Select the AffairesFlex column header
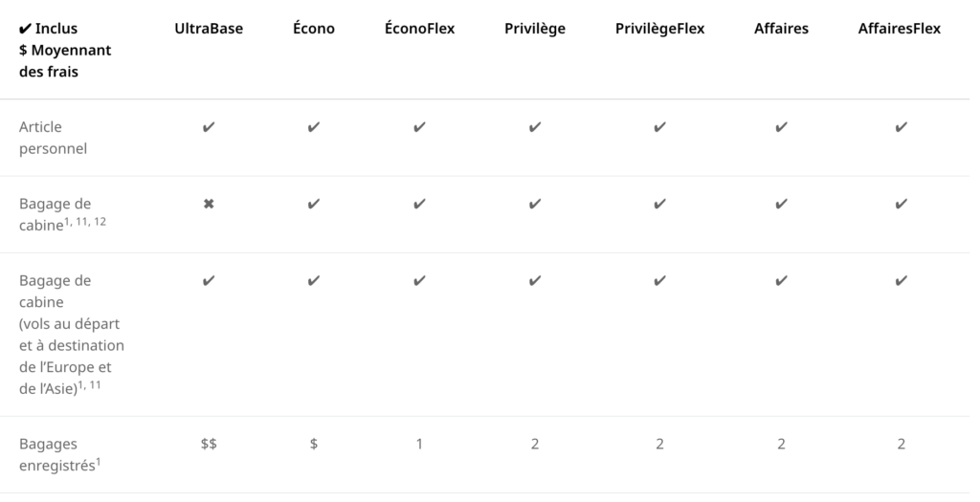This screenshot has height=502, width=980. point(900,29)
